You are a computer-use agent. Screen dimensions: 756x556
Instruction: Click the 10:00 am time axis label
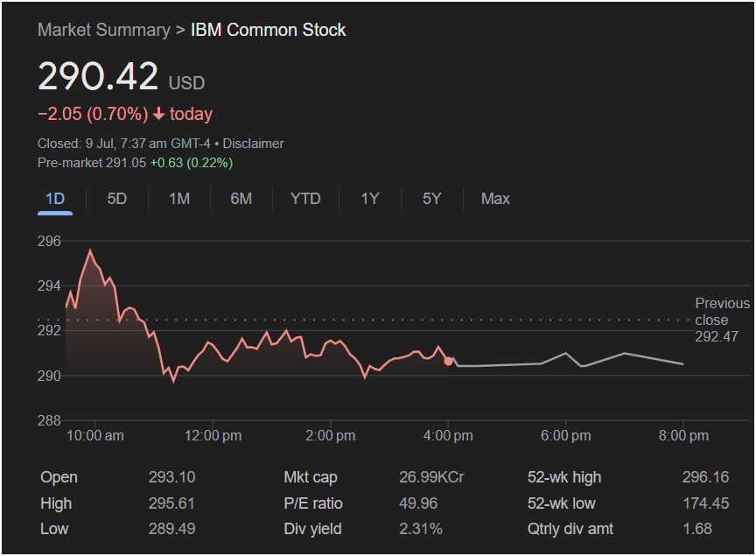95,436
